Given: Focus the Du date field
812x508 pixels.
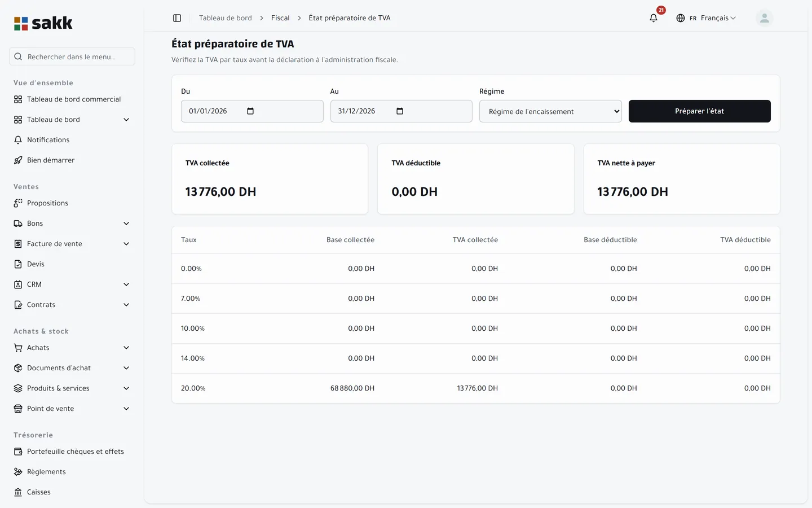Looking at the screenshot, I should (x=252, y=111).
